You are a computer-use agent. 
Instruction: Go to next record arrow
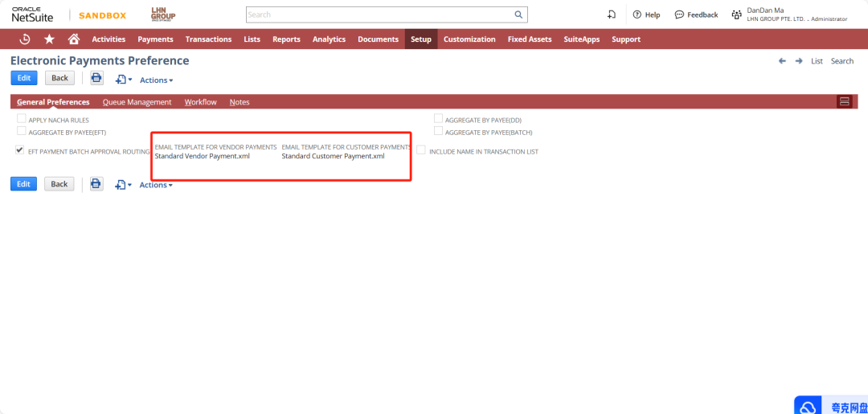[799, 61]
